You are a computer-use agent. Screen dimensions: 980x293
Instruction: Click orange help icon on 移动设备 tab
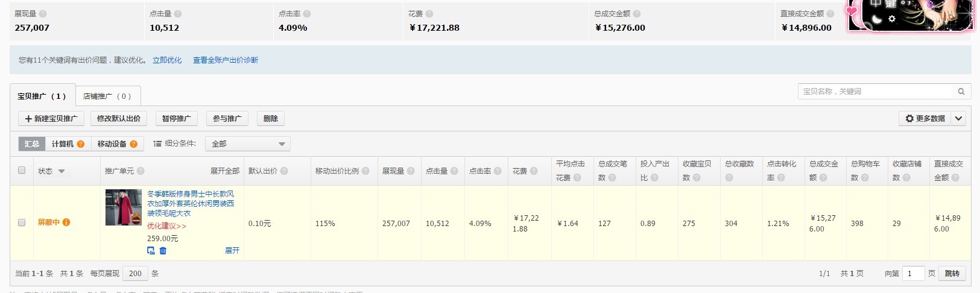134,144
